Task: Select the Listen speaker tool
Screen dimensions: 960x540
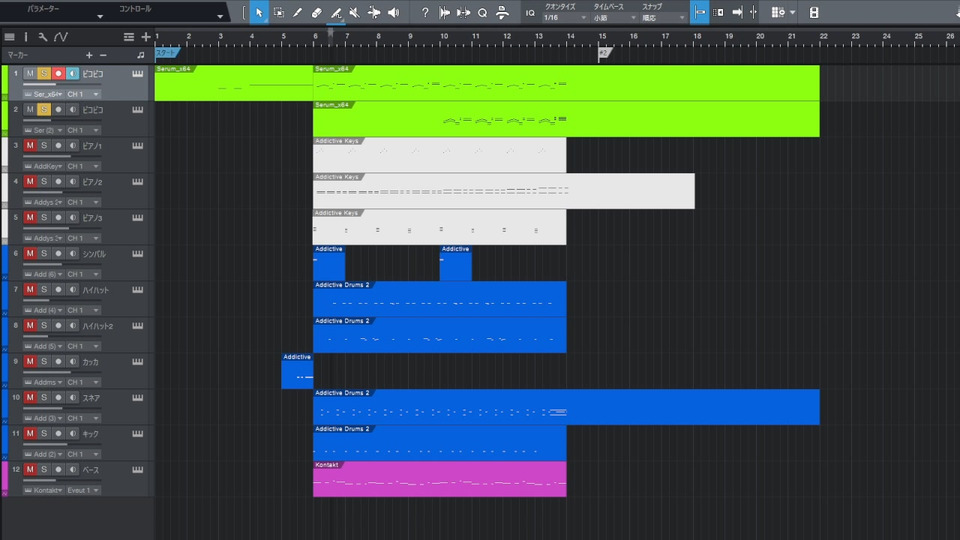Action: [393, 12]
